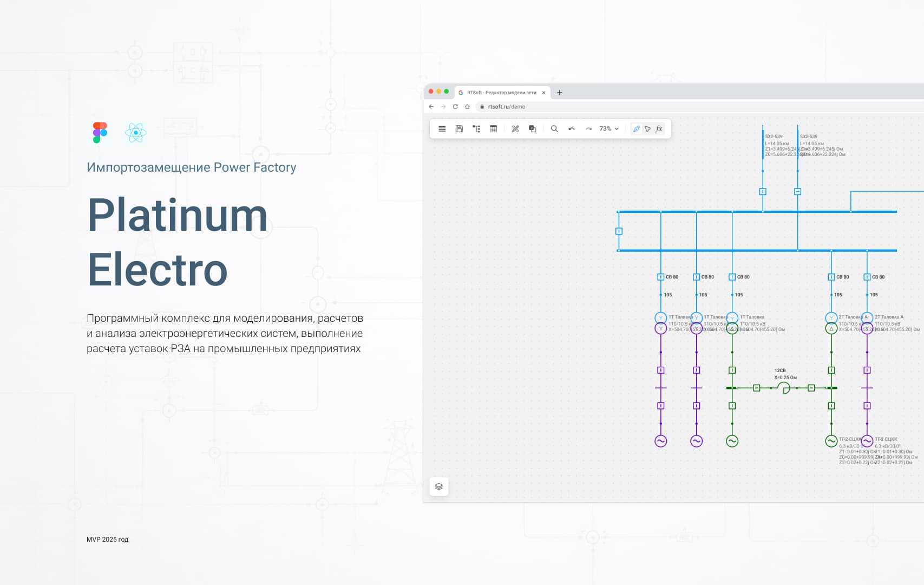Open the tree structure view icon

pos(476,129)
